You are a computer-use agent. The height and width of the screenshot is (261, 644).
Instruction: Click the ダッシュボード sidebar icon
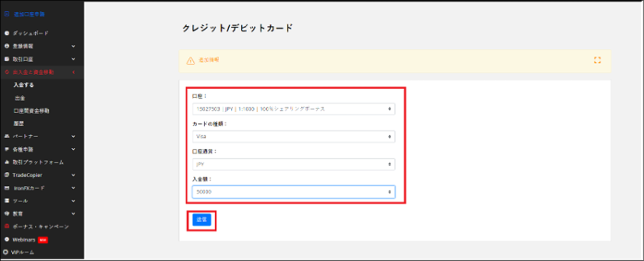click(x=7, y=33)
